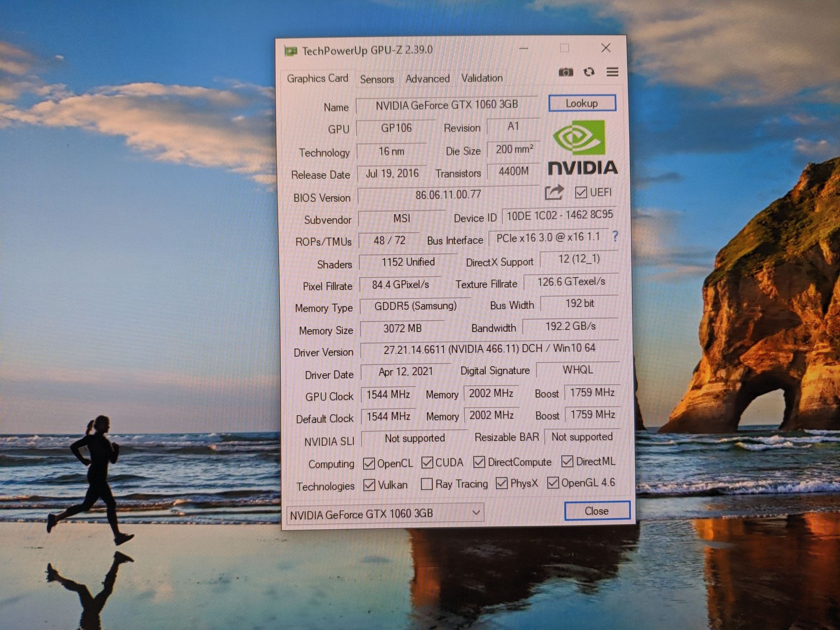Open the GPU selection dropdown
Viewport: 840px width, 630px height.
pos(385,514)
